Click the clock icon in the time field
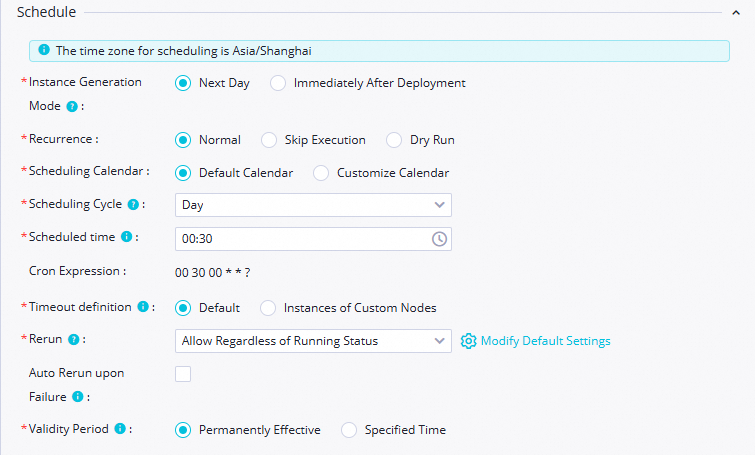 point(439,239)
